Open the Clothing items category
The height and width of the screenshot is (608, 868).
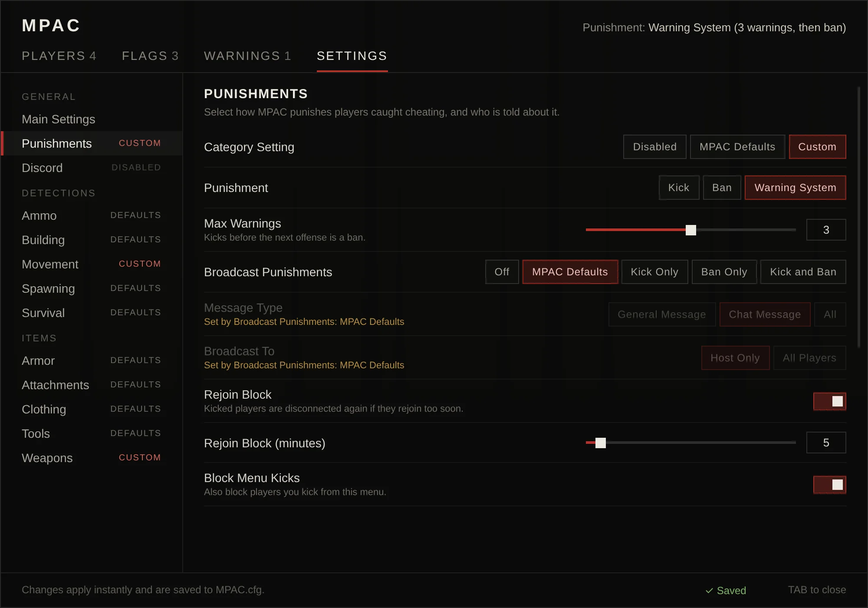(92, 409)
